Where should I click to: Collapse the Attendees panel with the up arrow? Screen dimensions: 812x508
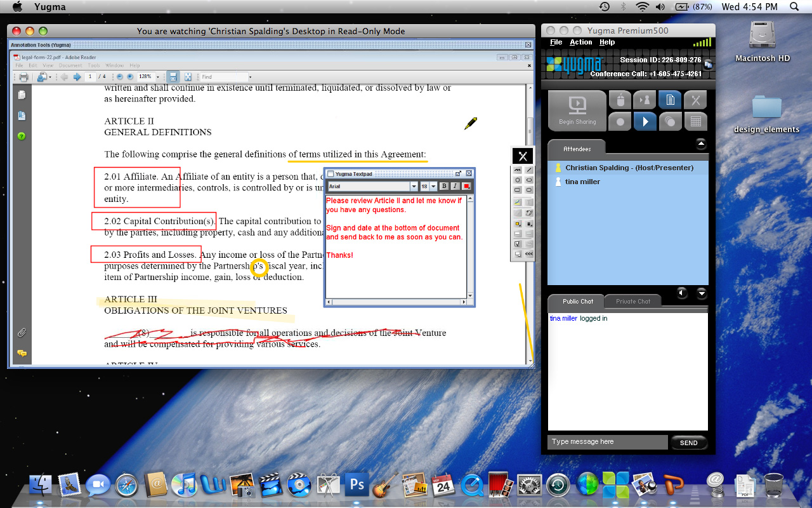click(701, 144)
